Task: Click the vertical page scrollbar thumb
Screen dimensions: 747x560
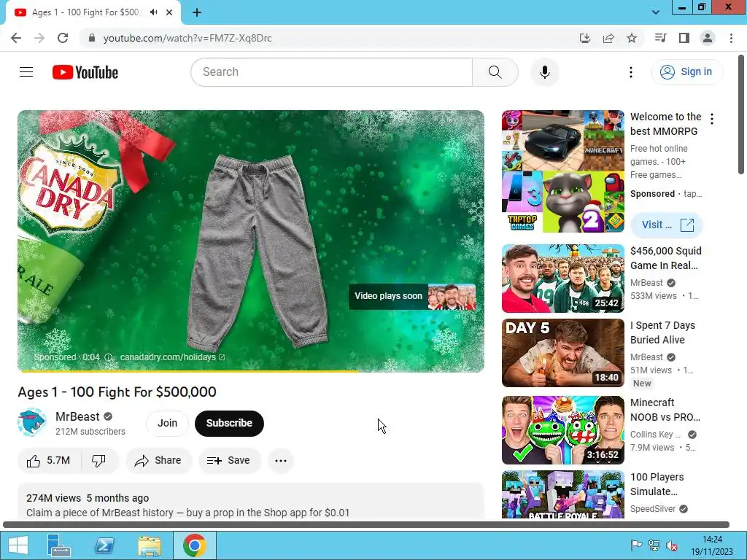Action: tap(741, 114)
